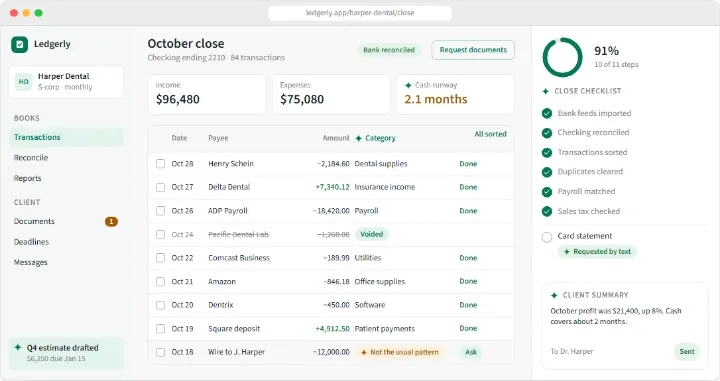Select the Dentrix row checkbox
The image size is (720, 381).
pos(160,305)
